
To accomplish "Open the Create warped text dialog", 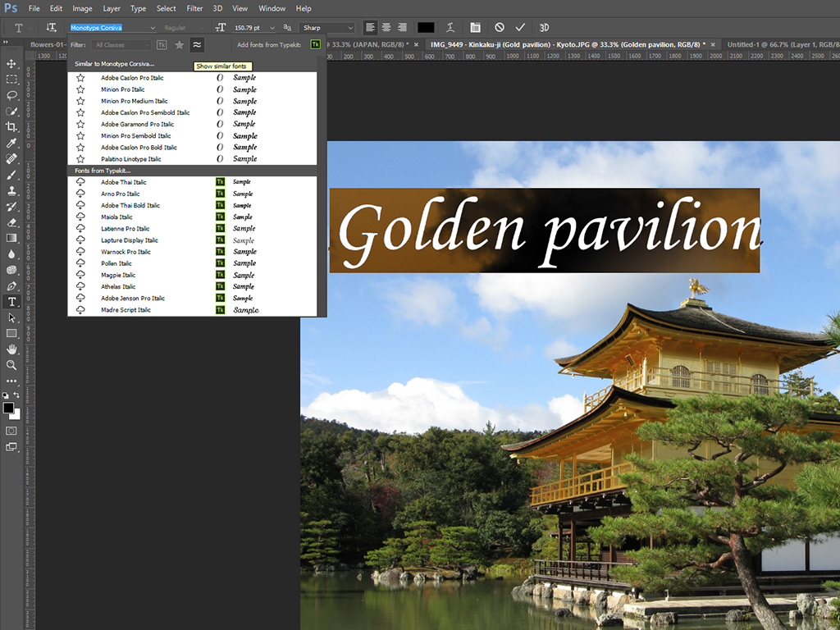I will [451, 27].
